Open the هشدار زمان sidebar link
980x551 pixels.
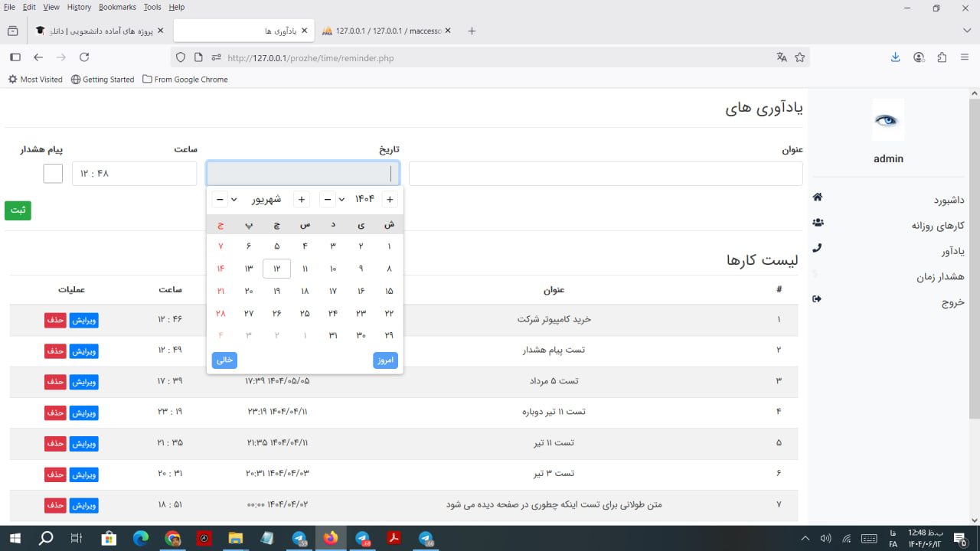940,277
